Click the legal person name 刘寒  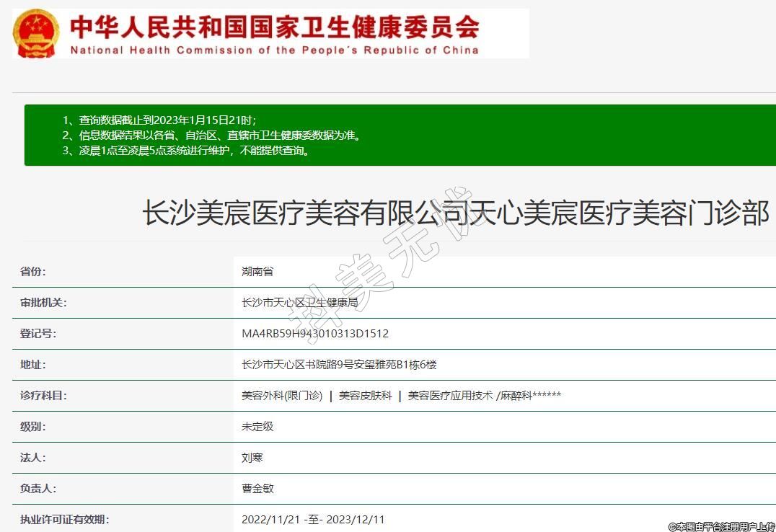pos(252,458)
